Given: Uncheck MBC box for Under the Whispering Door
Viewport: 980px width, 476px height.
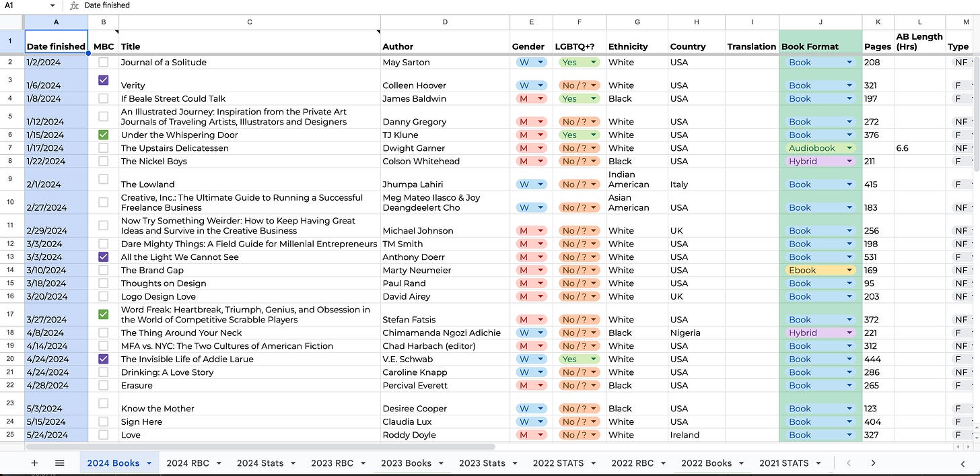Looking at the screenshot, I should point(103,135).
